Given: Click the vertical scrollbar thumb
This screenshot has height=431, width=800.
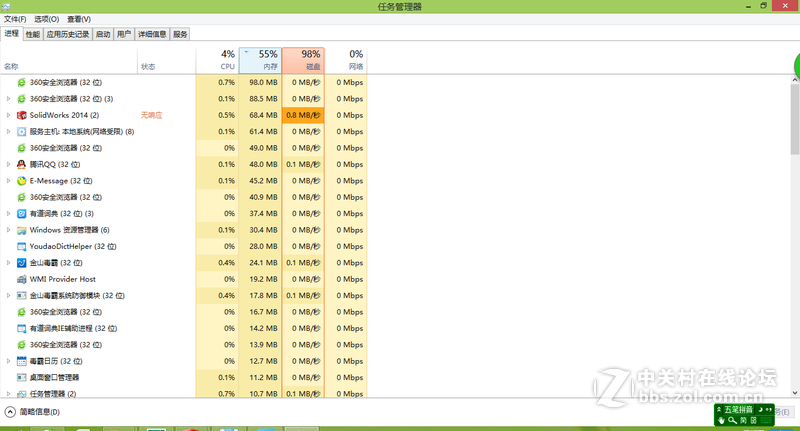Looking at the screenshot, I should pos(795,119).
